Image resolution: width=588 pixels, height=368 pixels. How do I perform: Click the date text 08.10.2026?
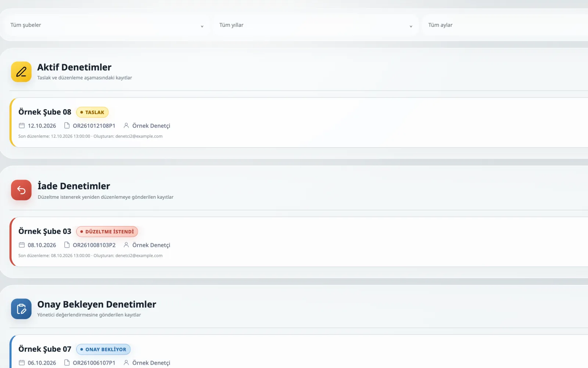[42, 245]
